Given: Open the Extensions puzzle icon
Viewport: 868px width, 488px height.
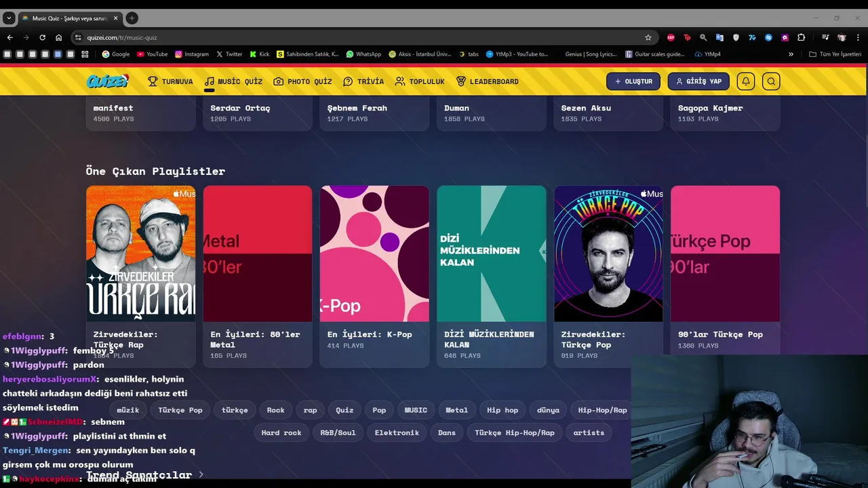Looking at the screenshot, I should [x=801, y=37].
